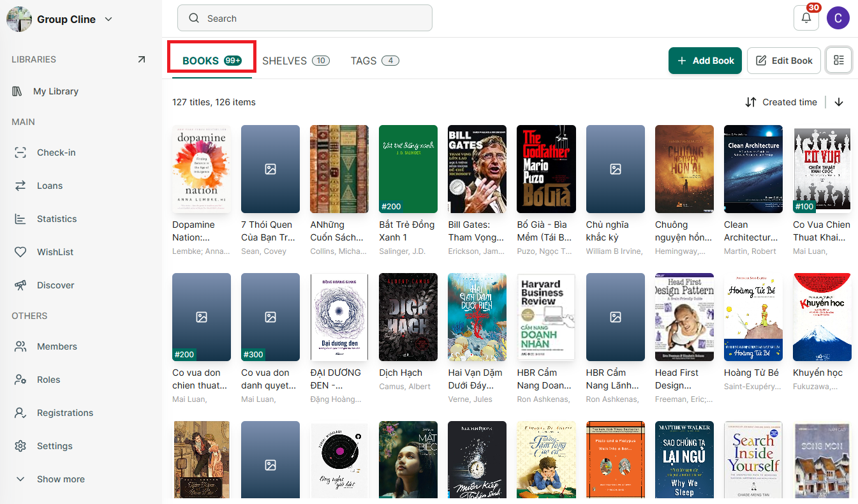Click the Loans swap-arrows icon
Image resolution: width=858 pixels, height=504 pixels.
coord(20,186)
